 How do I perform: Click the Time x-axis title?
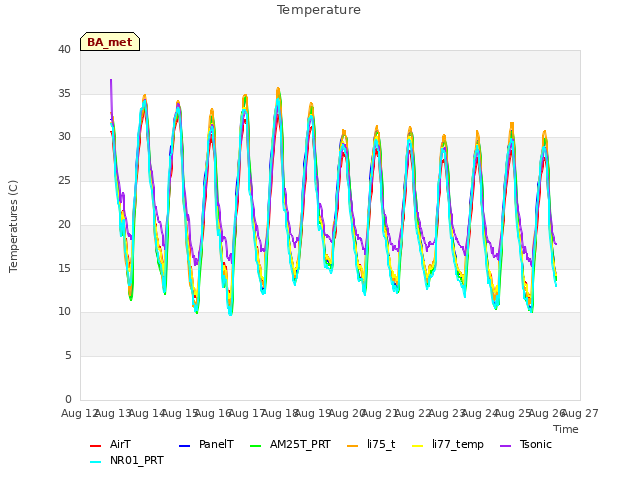(566, 429)
